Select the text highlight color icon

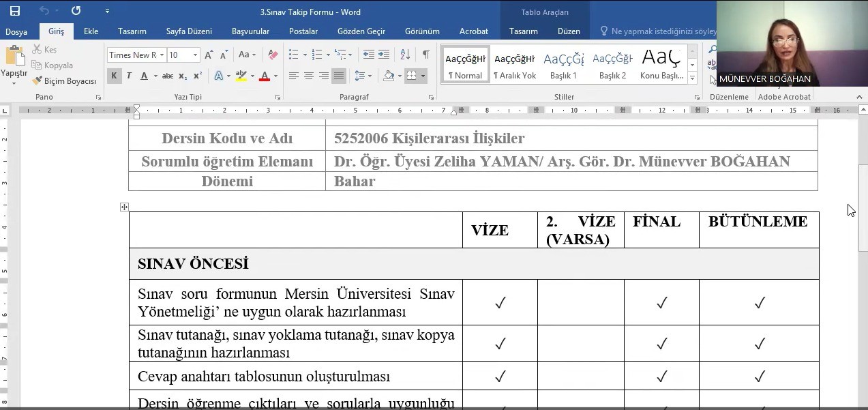coord(241,76)
